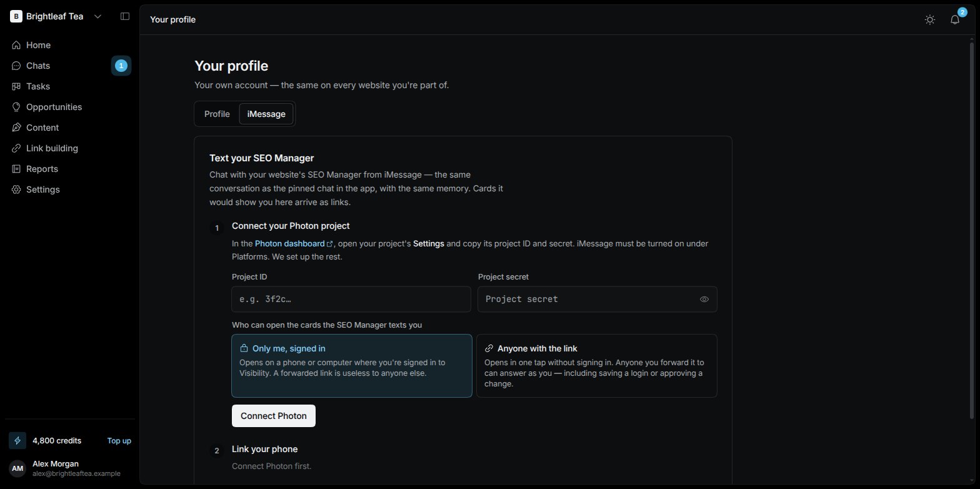Click the lightning credits icon

(17, 440)
